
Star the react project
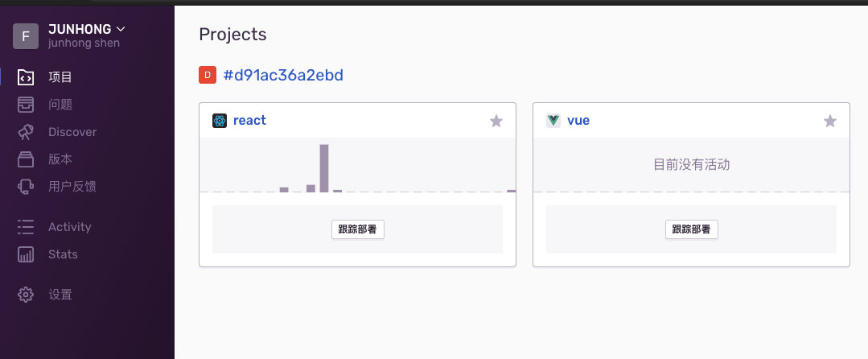coord(496,122)
